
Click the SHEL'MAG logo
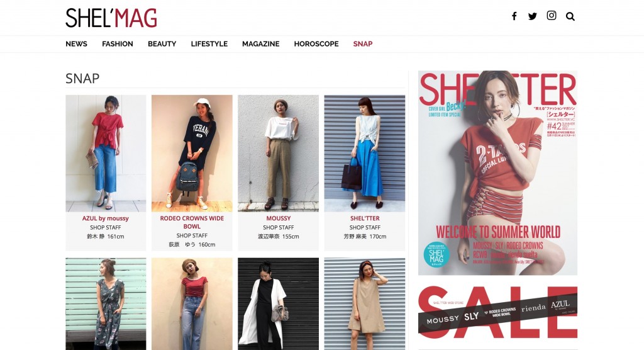pyautogui.click(x=111, y=18)
